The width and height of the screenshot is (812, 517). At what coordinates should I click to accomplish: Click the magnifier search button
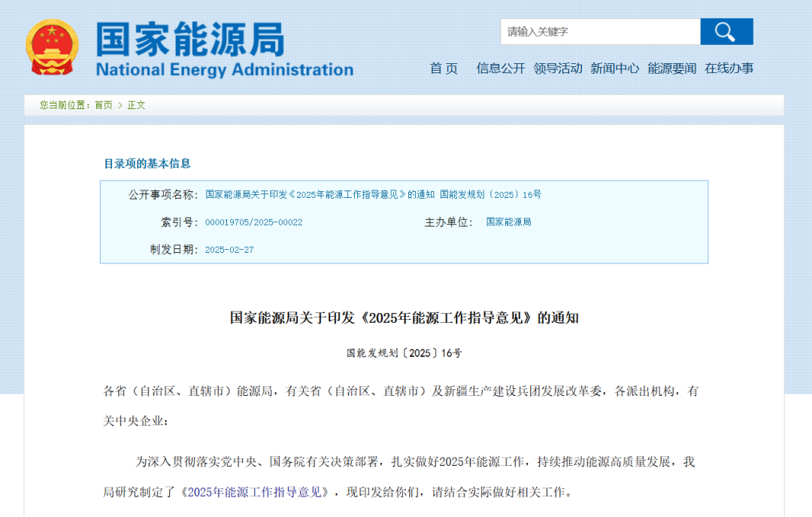(x=726, y=32)
